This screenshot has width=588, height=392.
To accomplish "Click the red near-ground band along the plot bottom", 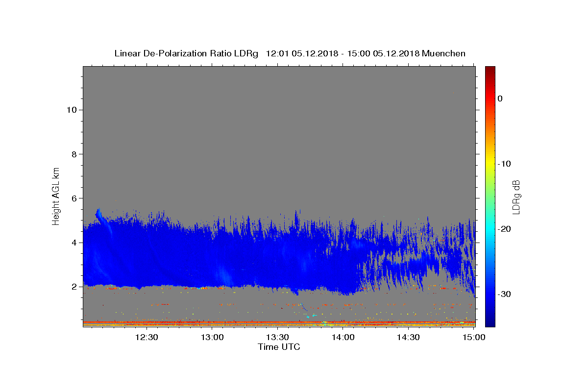I will tap(279, 323).
